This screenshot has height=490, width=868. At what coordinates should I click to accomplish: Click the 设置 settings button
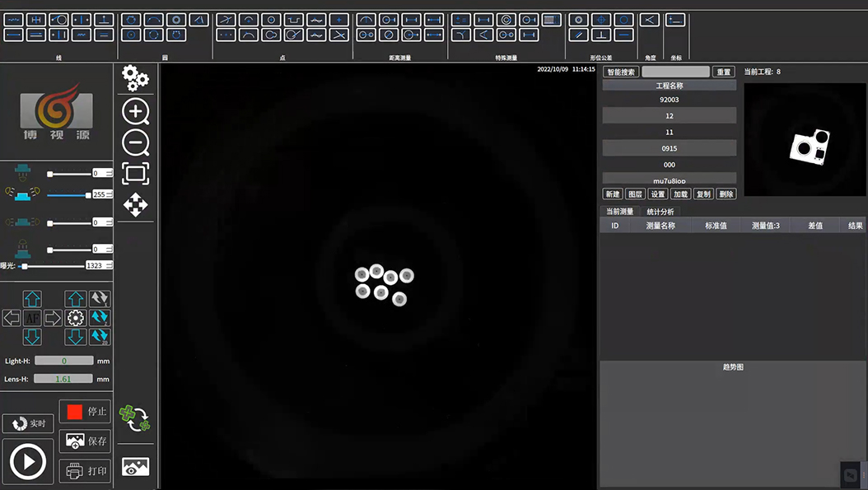pos(658,194)
